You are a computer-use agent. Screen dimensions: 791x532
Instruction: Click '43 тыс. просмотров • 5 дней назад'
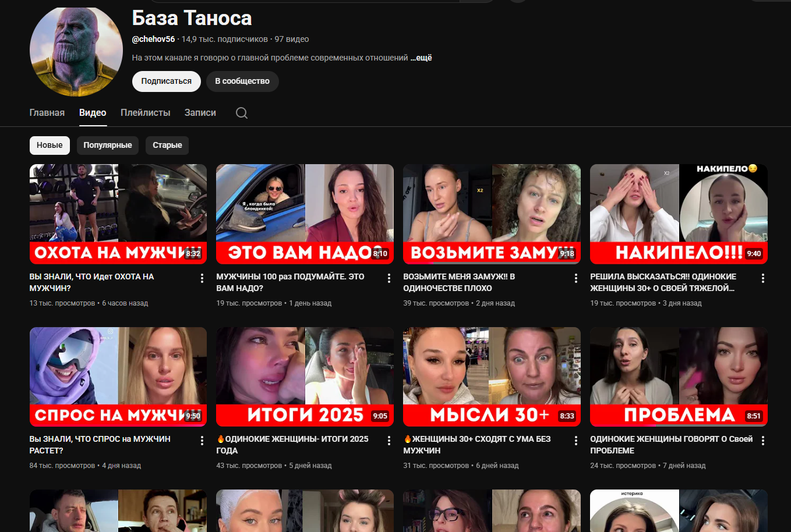point(274,466)
